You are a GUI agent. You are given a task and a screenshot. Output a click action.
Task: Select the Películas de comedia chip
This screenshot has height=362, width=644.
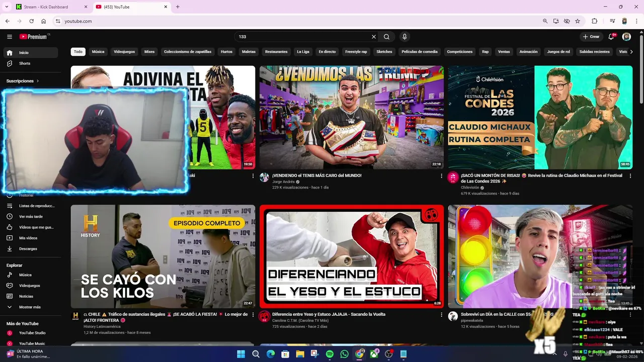(x=420, y=52)
